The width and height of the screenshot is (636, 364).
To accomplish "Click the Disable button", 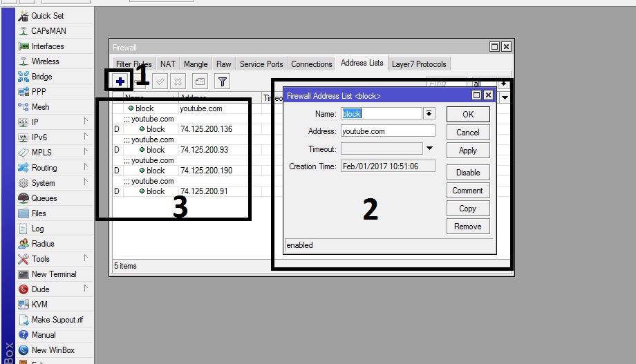I will pos(468,172).
